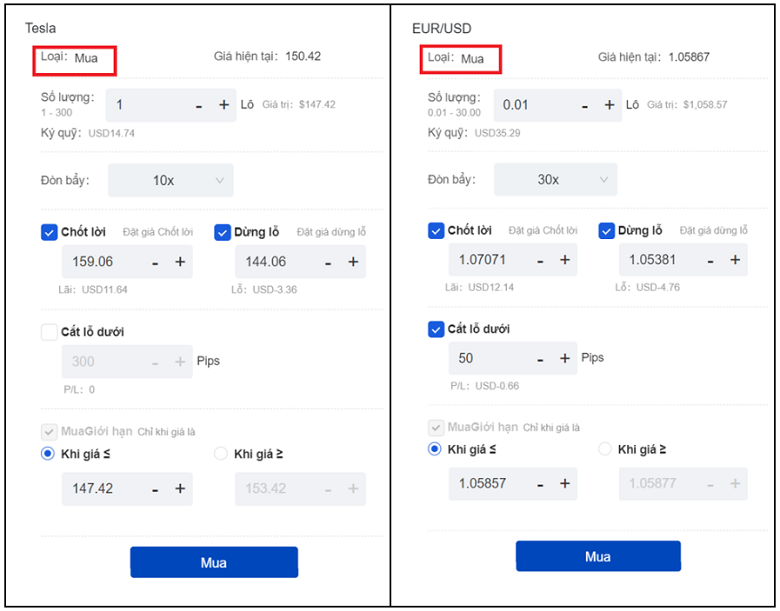This screenshot has height=611, width=780.
Task: Click the Tesla Mua button
Action: click(x=214, y=562)
